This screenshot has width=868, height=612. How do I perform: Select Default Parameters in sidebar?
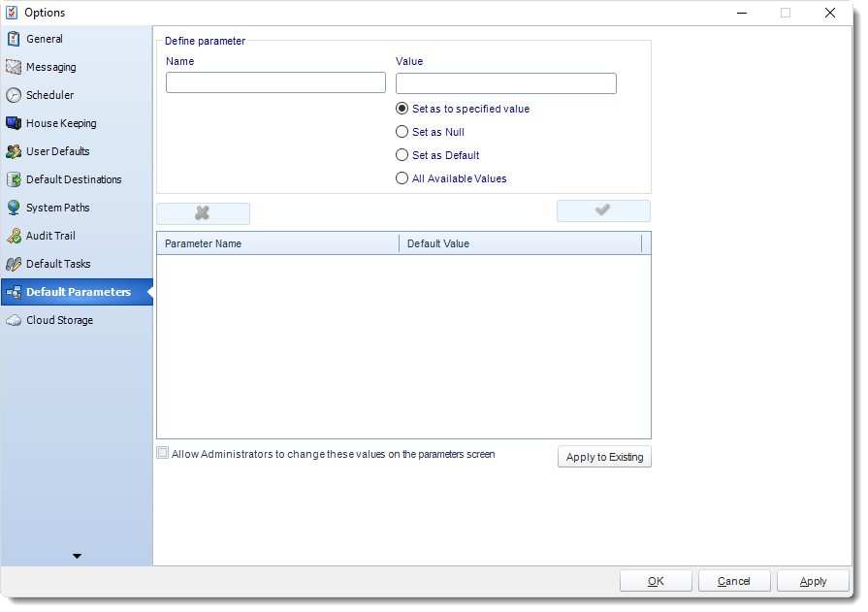(x=77, y=293)
